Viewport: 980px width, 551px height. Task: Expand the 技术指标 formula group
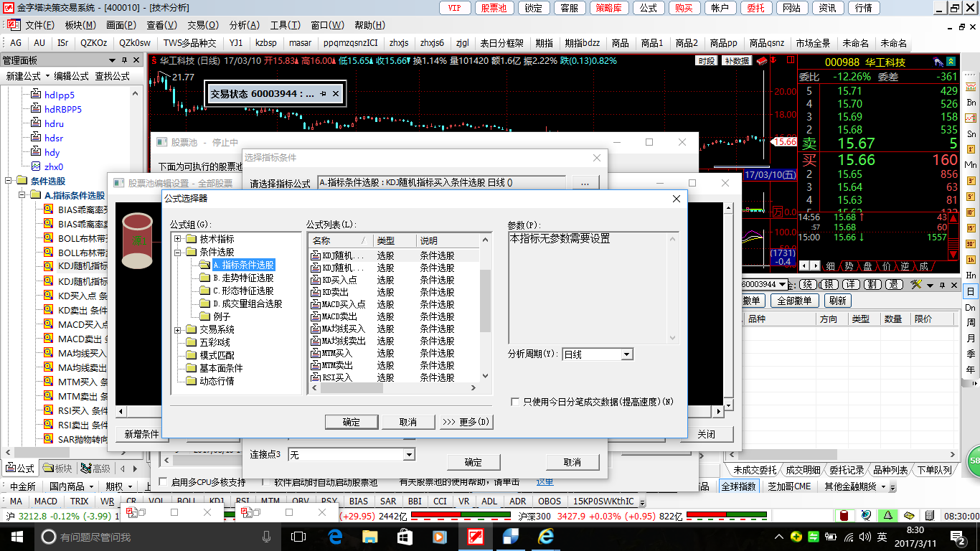[x=178, y=239]
